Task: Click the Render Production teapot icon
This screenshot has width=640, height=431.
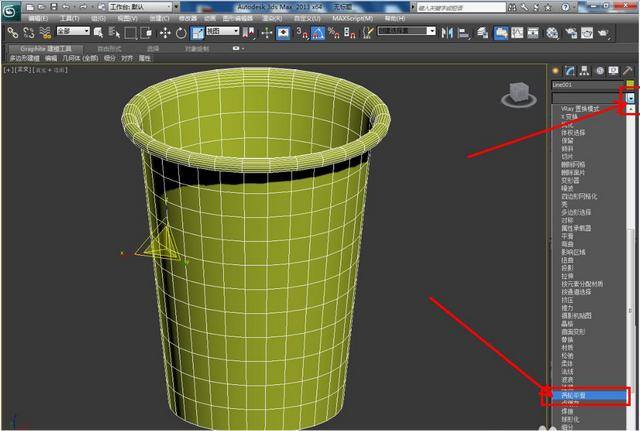Action: (x=604, y=33)
